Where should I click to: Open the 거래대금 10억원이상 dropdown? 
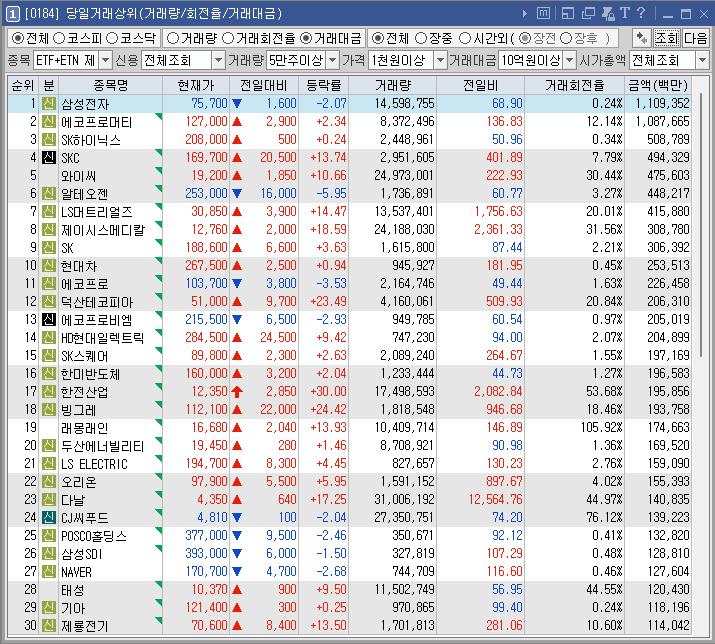569,60
